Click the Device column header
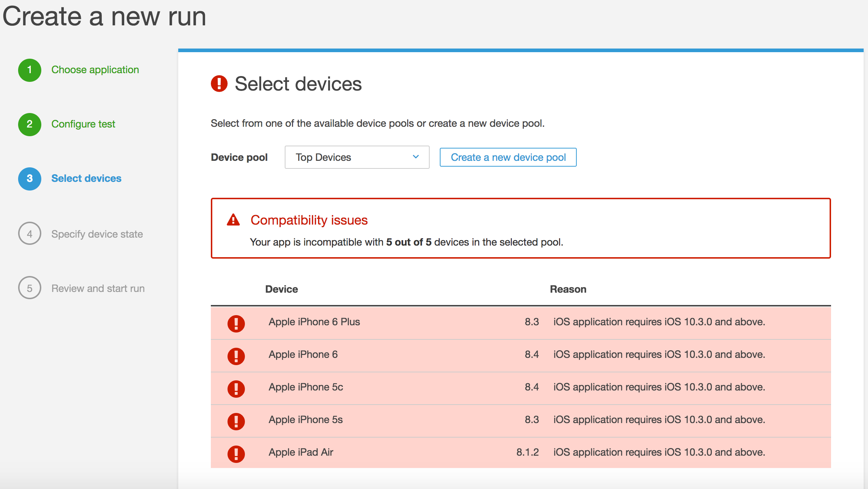Viewport: 868px width, 489px height. (281, 289)
